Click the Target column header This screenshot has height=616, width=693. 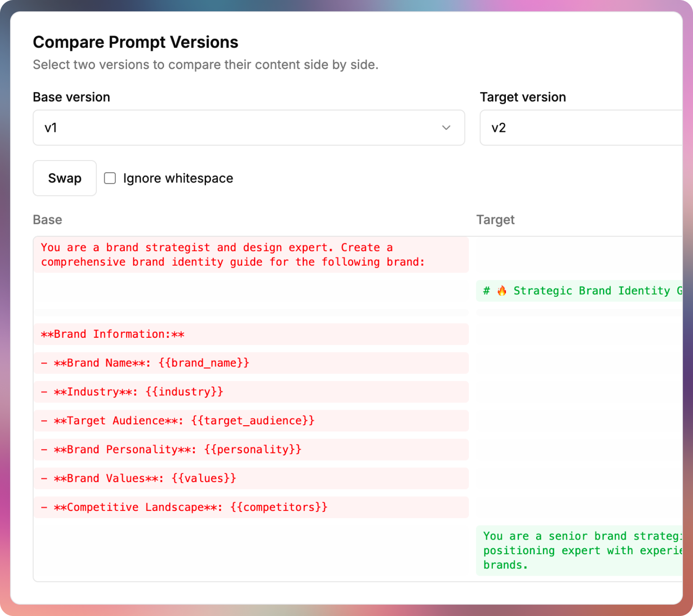(495, 220)
